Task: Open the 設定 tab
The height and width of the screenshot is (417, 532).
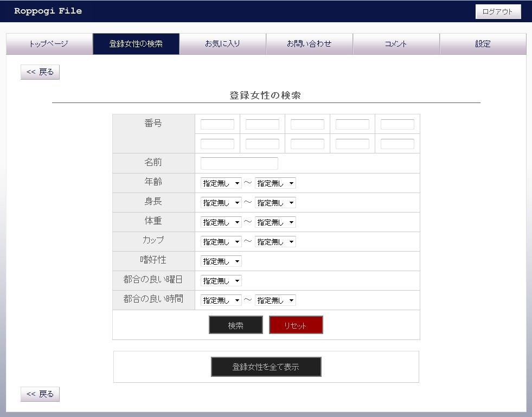Action: click(x=483, y=44)
